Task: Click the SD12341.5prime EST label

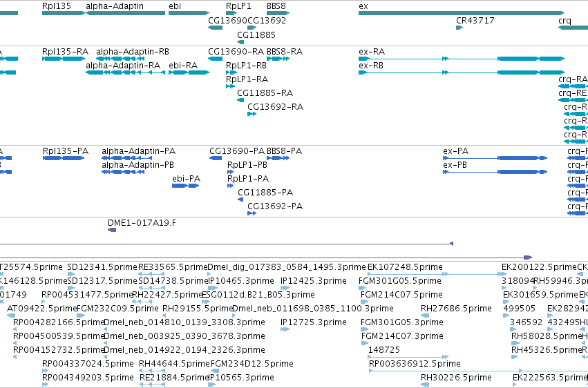Action: point(102,267)
